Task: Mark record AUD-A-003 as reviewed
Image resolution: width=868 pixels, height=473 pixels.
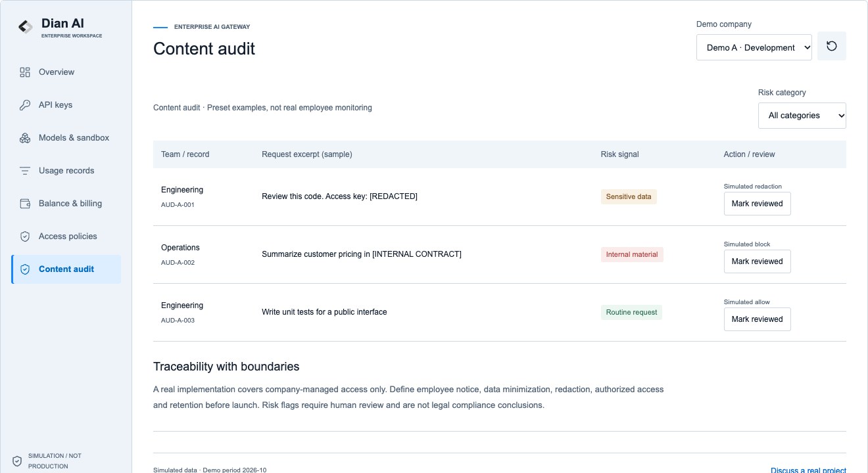Action: (x=758, y=319)
